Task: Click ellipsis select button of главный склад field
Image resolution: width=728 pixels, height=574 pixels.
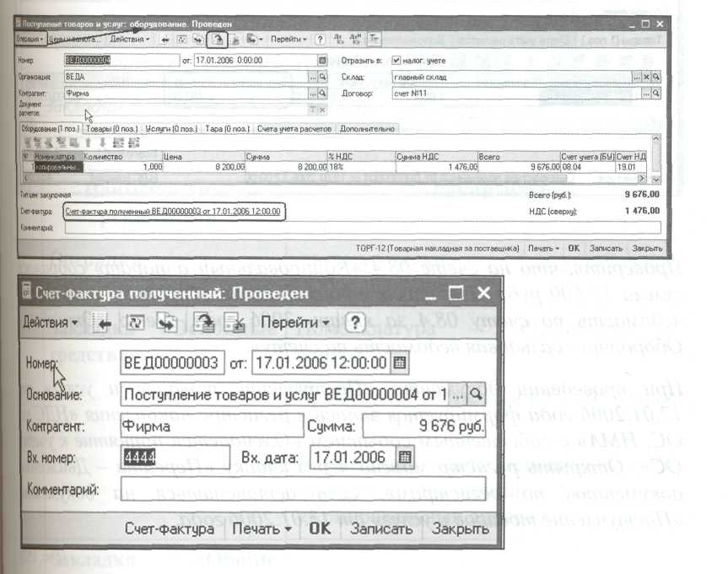Action: (x=637, y=77)
